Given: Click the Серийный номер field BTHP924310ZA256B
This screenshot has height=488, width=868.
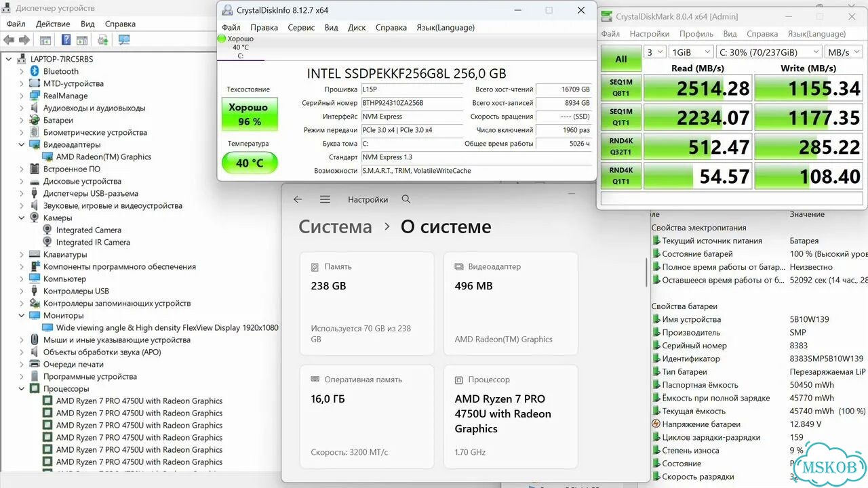Looking at the screenshot, I should point(412,103).
